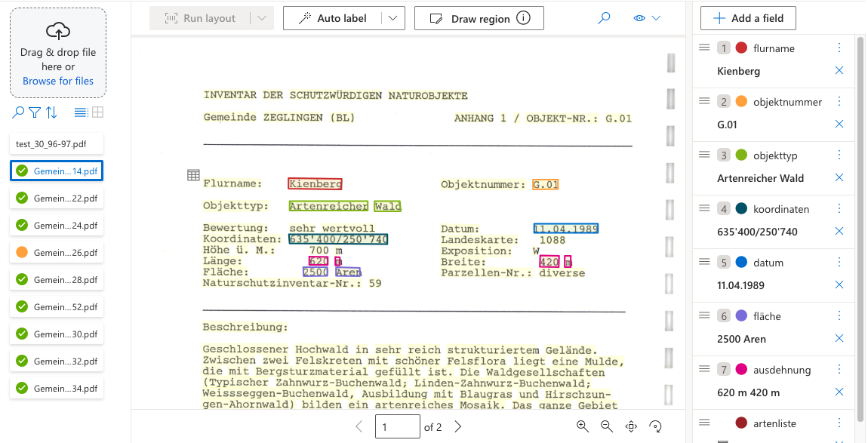Image resolution: width=868 pixels, height=443 pixels.
Task: Click the sort documents arrows icon
Action: click(51, 112)
